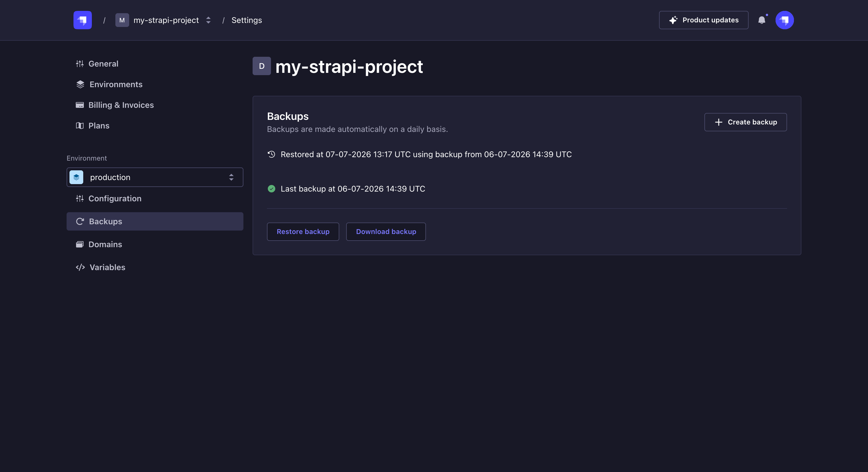Click the Environments layers icon
868x472 pixels.
point(80,84)
